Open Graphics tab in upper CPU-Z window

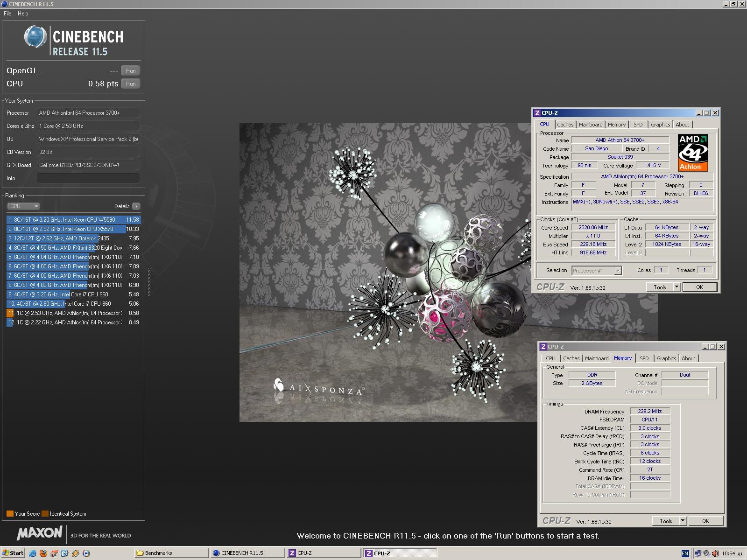pos(660,125)
